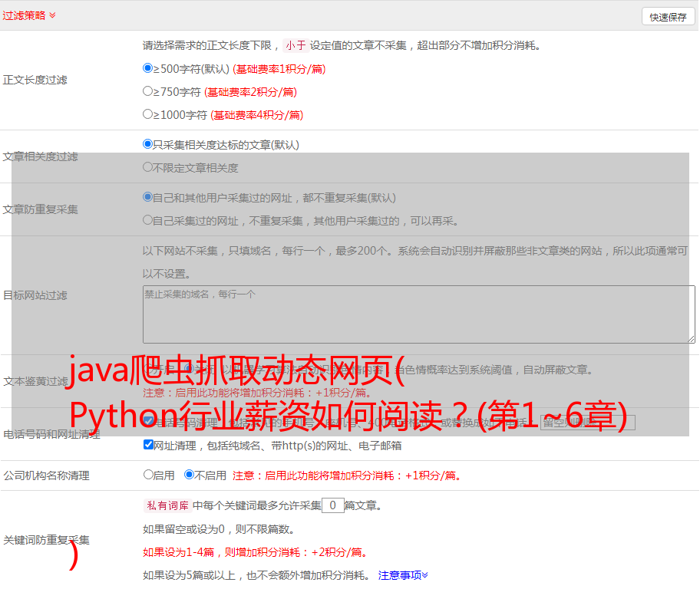Select 自己和其他用户采集过的网址 dedupe option
The image size is (700, 589).
(147, 197)
